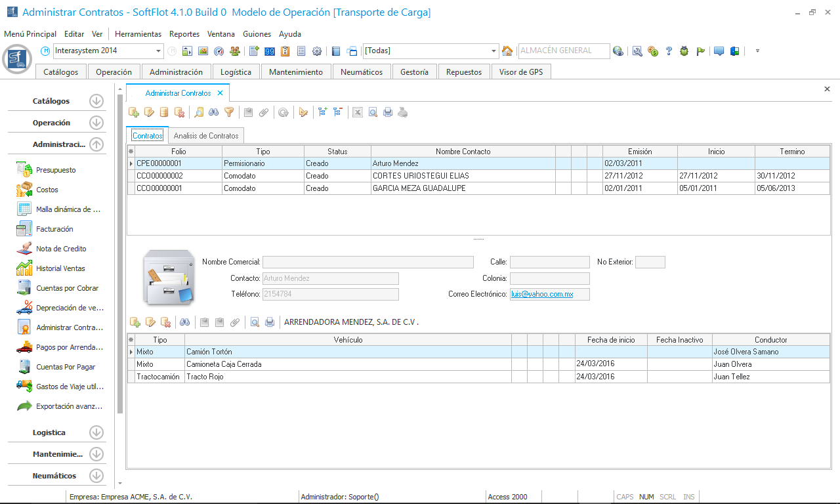Switch to Analisis de Contratos tab

pyautogui.click(x=206, y=136)
